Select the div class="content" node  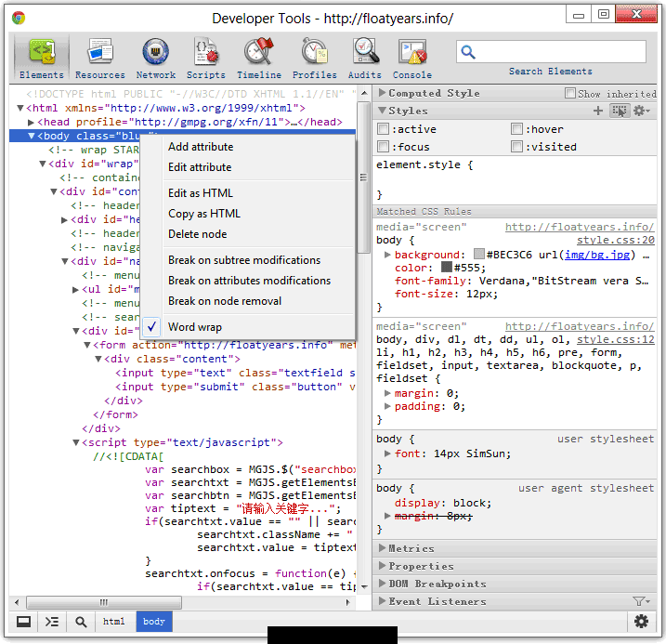coord(172,359)
